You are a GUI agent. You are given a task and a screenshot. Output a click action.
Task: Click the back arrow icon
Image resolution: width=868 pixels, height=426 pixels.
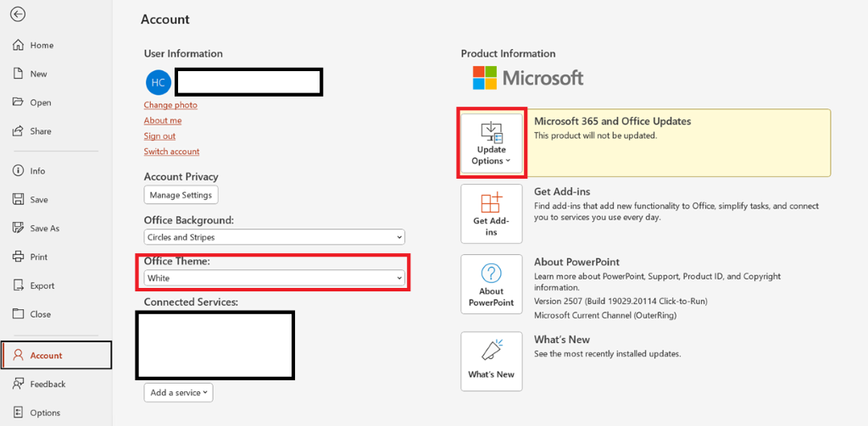[x=19, y=14]
